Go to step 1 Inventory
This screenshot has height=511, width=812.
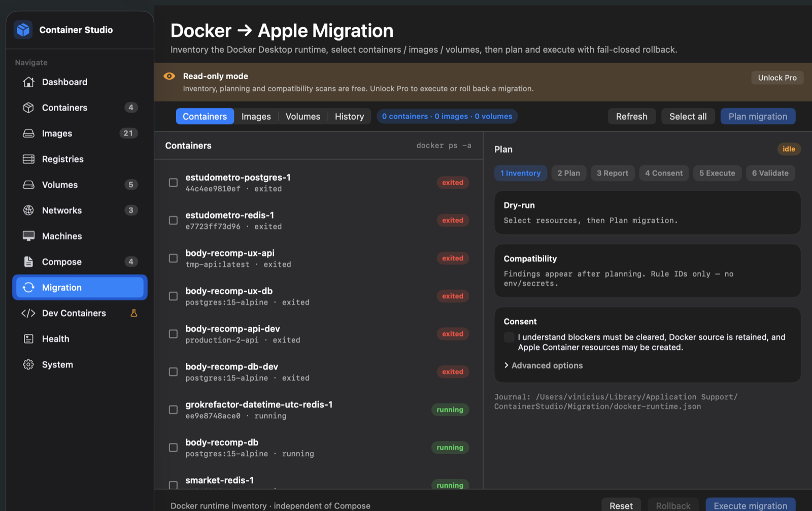521,173
